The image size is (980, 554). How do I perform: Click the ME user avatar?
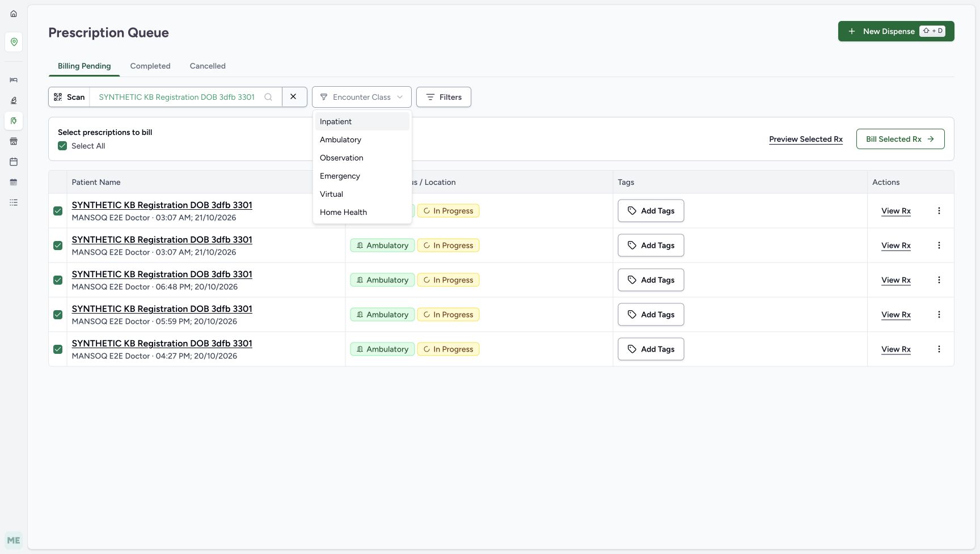point(14,540)
